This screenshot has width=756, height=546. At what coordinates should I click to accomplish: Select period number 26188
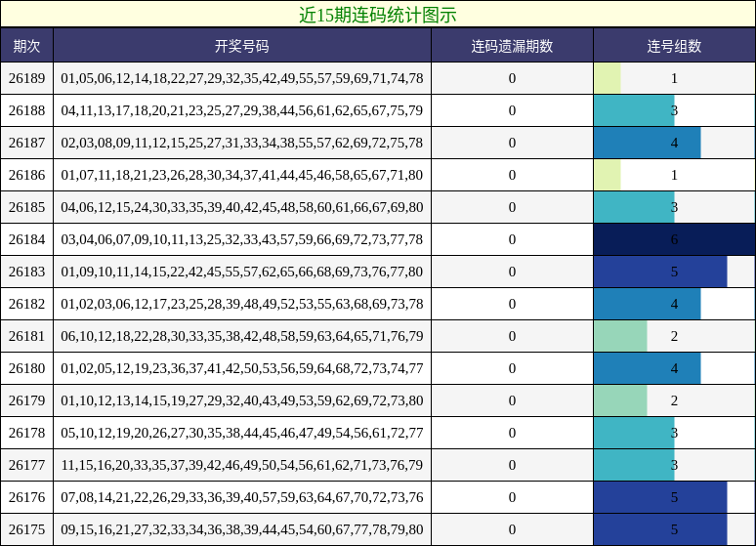pos(26,110)
